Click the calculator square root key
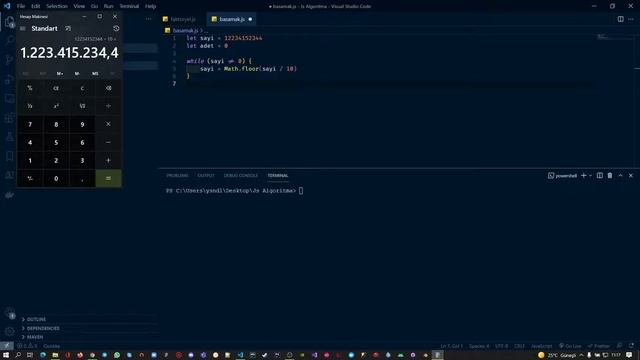This screenshot has width=640, height=360. click(82, 106)
